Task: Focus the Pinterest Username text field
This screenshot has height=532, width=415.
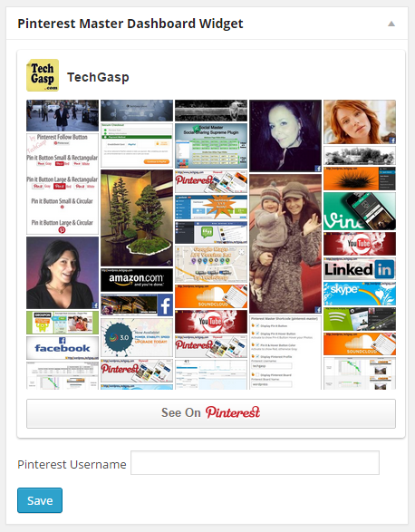Action: point(255,462)
